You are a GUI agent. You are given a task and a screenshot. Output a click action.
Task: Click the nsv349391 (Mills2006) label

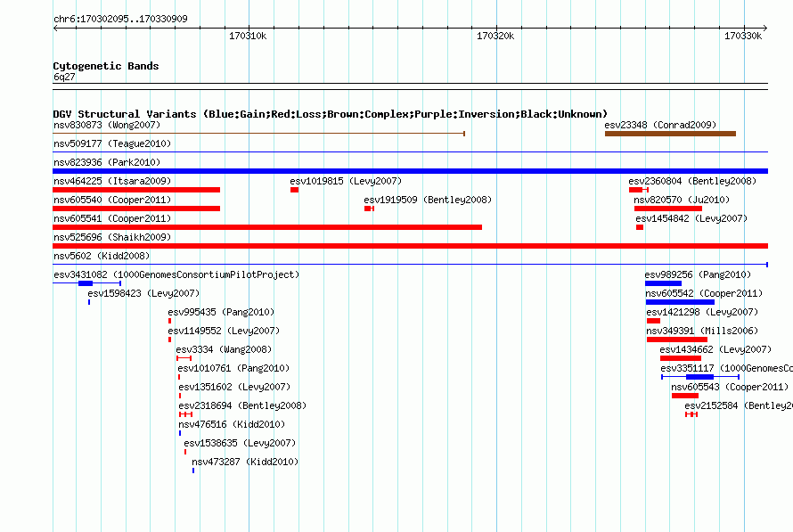tap(702, 331)
